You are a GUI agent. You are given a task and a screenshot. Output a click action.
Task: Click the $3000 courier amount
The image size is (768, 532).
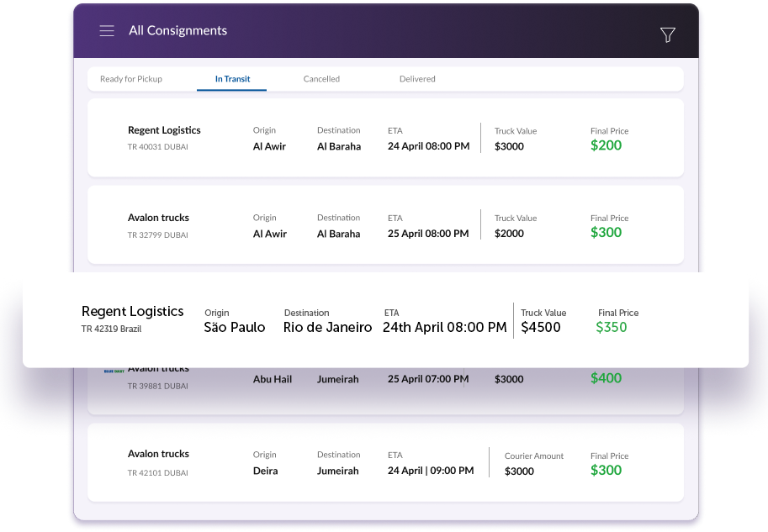pyautogui.click(x=519, y=471)
